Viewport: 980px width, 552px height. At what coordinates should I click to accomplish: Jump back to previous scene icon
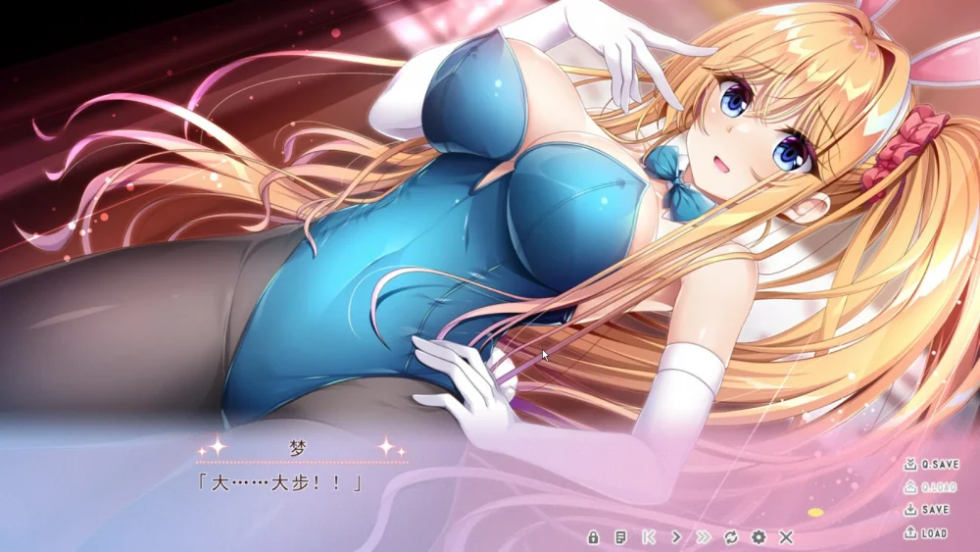[x=648, y=537]
